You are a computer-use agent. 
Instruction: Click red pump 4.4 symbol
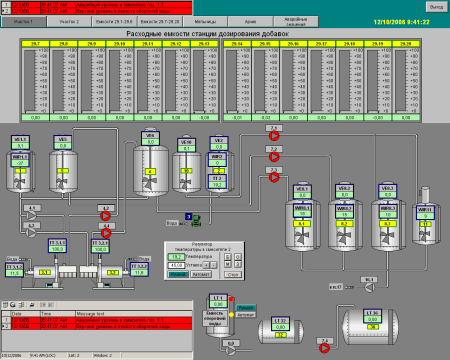106,233
